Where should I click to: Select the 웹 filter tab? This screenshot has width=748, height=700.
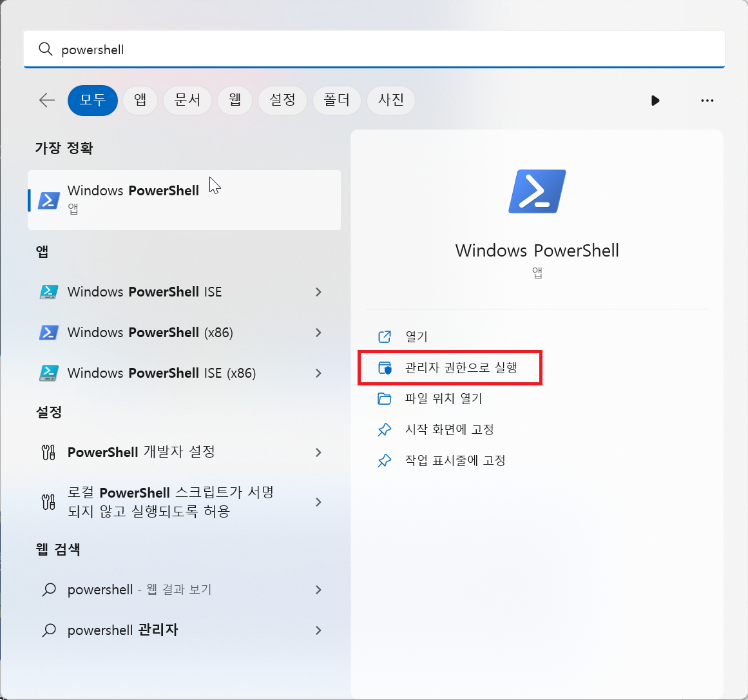235,100
